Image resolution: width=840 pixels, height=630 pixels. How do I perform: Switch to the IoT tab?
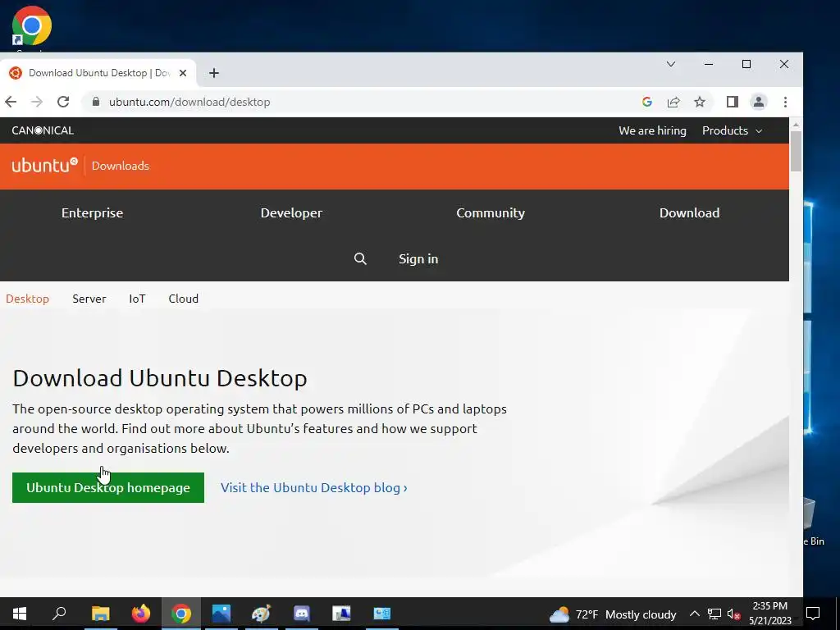[x=137, y=299]
